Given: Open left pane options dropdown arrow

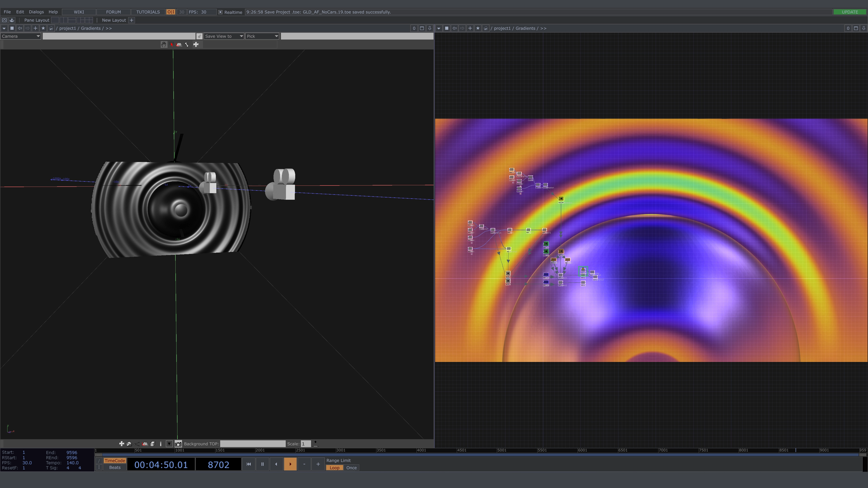Looking at the screenshot, I should click(4, 28).
